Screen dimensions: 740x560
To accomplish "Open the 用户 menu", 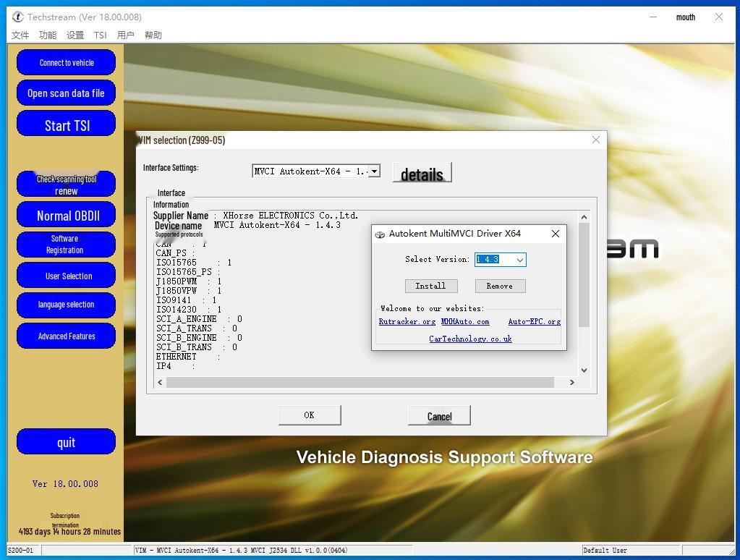I will click(x=126, y=35).
